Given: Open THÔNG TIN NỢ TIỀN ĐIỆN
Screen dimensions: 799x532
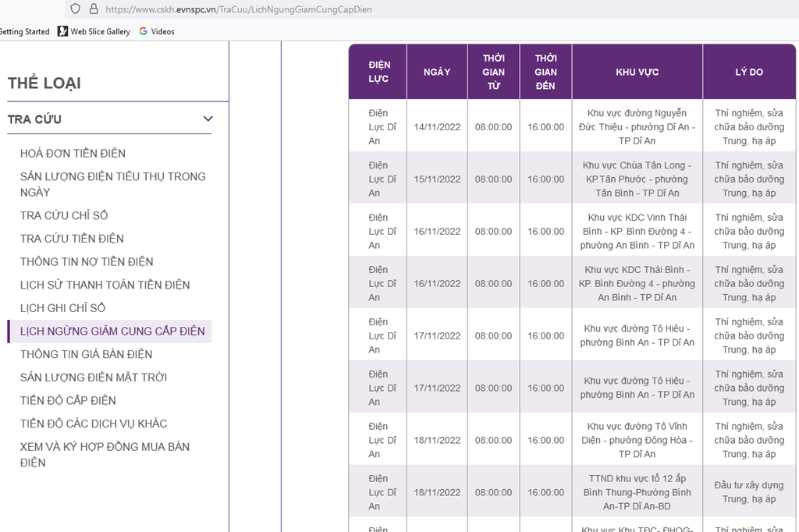Looking at the screenshot, I should tap(87, 262).
